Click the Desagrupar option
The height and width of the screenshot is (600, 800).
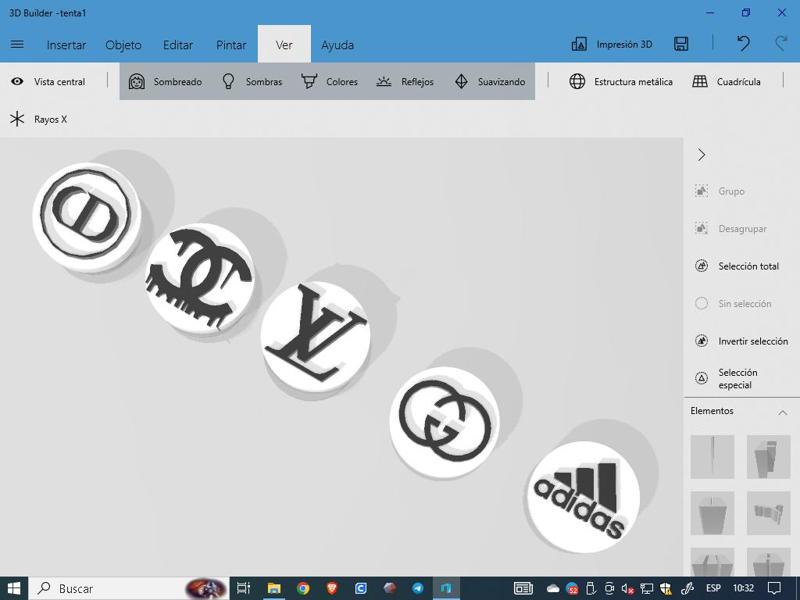(731, 229)
